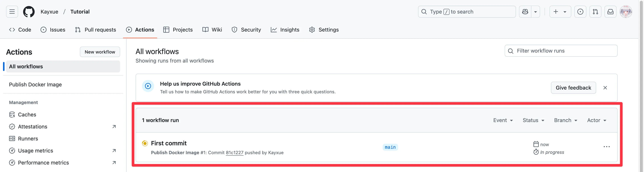Open the Status filter dropdown
This screenshot has height=172, width=644.
(x=533, y=120)
